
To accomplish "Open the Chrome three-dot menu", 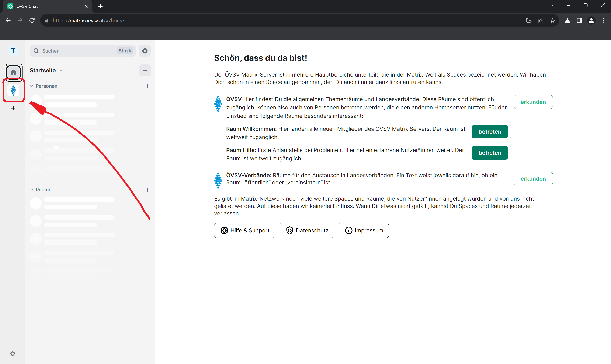I will (603, 21).
